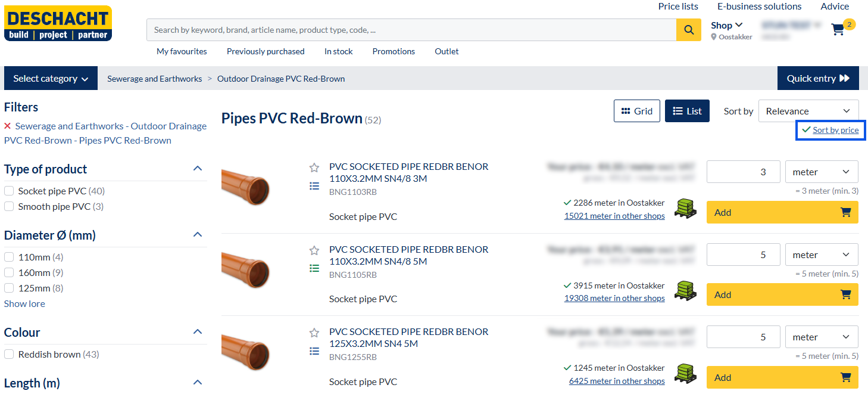Open the Shop location dropdown
This screenshot has height=394, width=868.
pyautogui.click(x=727, y=25)
